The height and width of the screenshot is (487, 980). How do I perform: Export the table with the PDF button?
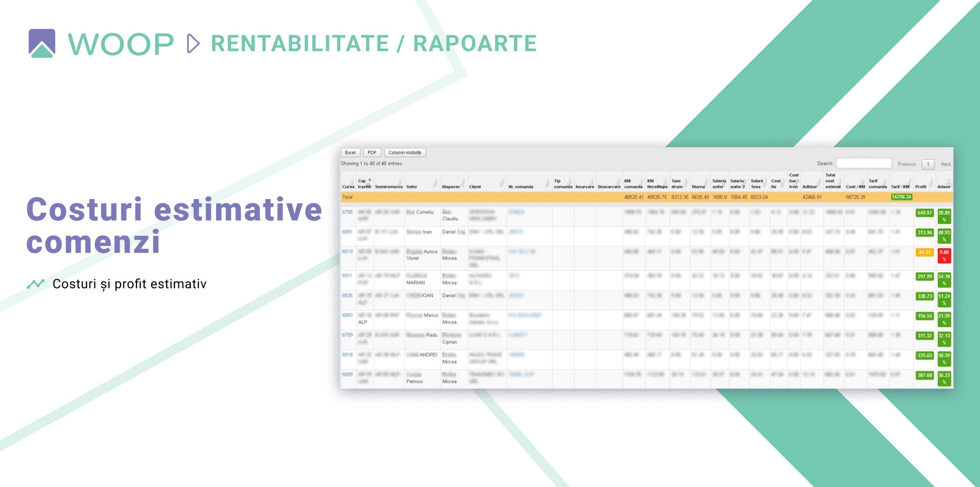click(372, 152)
